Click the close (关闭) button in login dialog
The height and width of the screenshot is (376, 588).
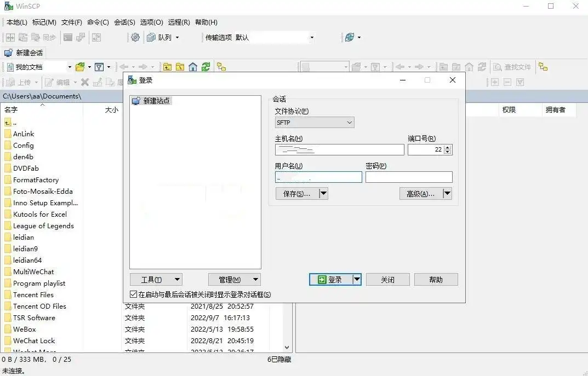point(388,279)
